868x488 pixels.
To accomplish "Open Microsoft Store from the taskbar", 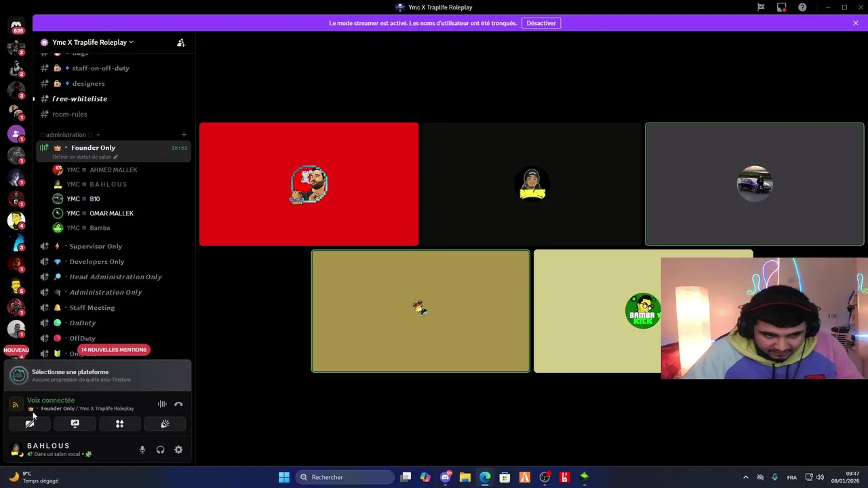I will coord(505,477).
